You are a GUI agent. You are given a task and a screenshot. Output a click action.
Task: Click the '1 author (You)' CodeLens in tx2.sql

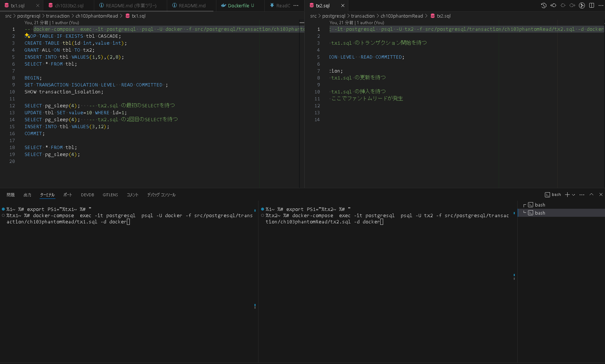pyautogui.click(x=370, y=23)
